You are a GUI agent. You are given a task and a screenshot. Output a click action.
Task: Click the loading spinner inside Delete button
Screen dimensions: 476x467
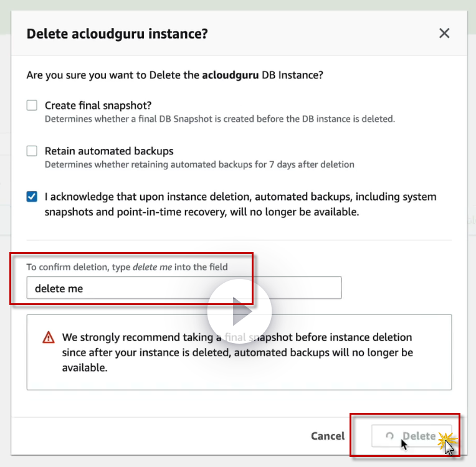pyautogui.click(x=390, y=436)
